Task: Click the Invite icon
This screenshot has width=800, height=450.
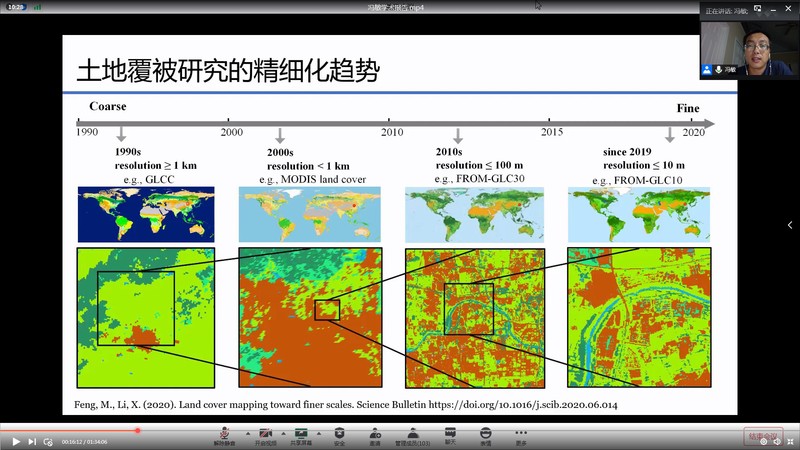Action: 375,434
